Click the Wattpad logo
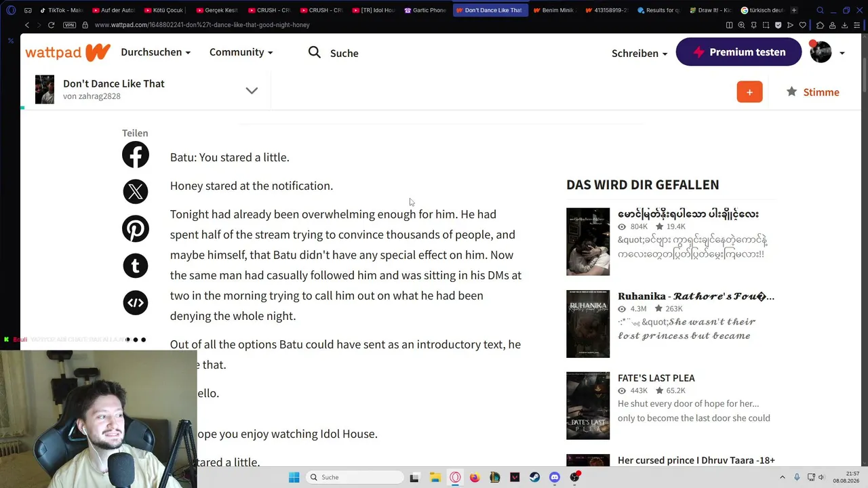Viewport: 868px width, 488px height. tap(68, 52)
